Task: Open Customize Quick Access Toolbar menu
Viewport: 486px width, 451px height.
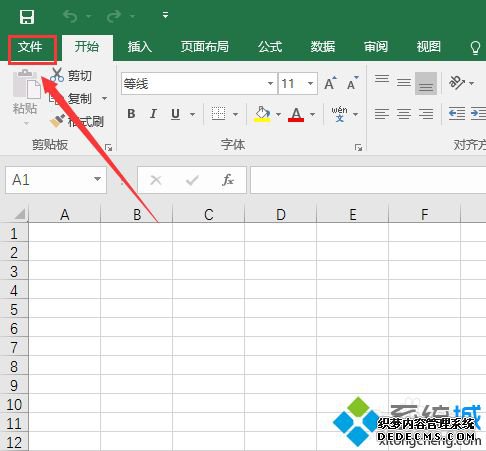Action: pyautogui.click(x=165, y=15)
